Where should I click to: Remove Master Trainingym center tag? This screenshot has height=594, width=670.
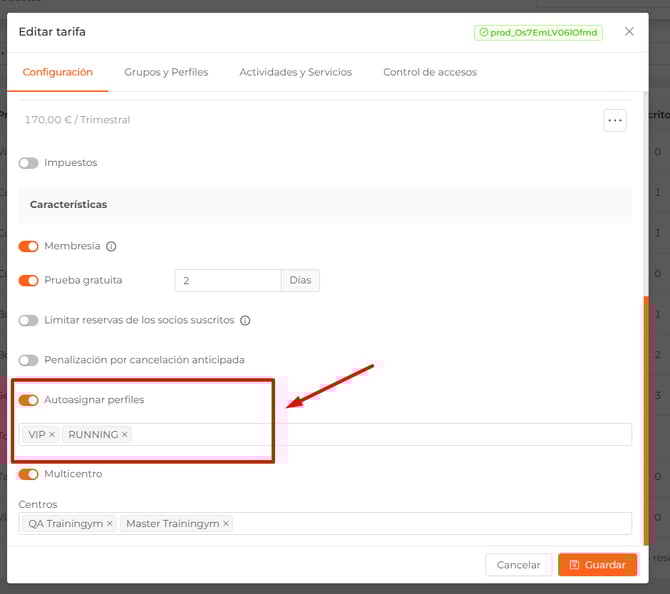pyautogui.click(x=226, y=524)
